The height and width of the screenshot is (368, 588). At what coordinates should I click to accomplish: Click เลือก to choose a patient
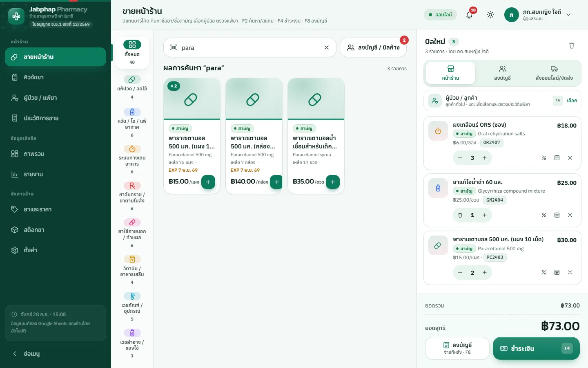(572, 100)
